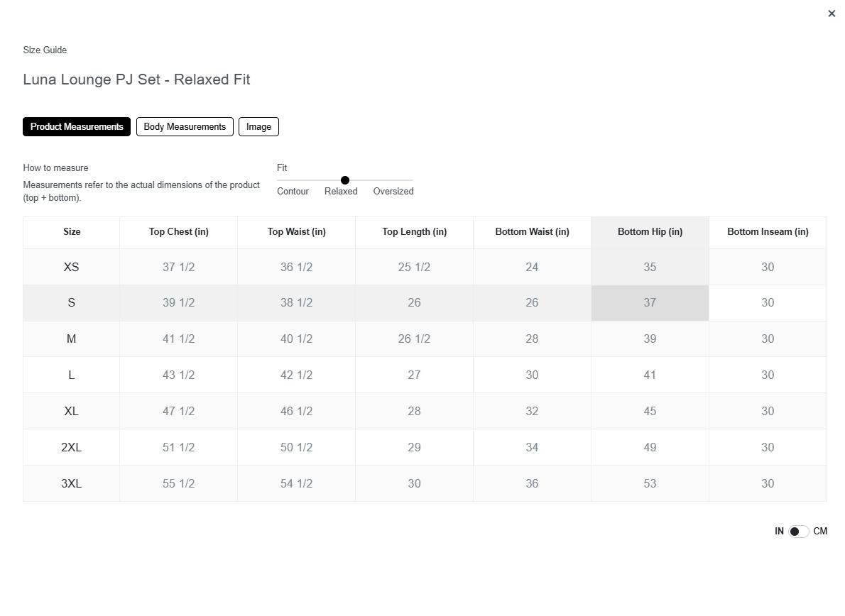Click the XL Bottom Waist cell 32
The width and height of the screenshot is (845, 616).
tap(532, 412)
